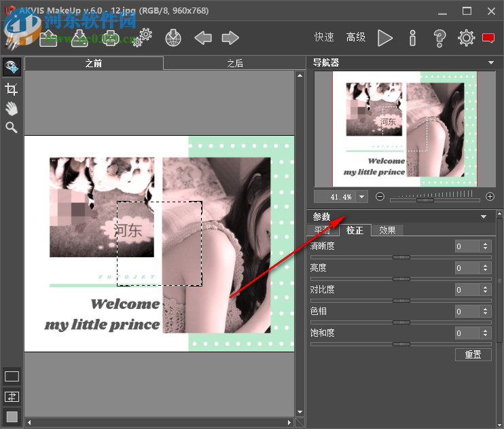Click the 饱和度 value field
This screenshot has width=504, height=429.
467,333
